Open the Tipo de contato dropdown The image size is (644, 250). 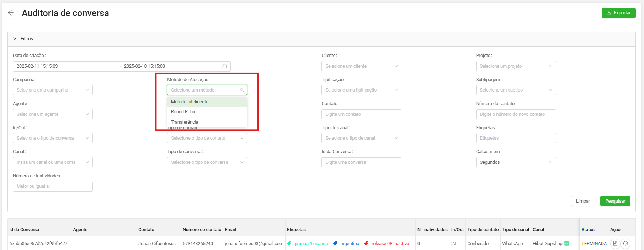coord(207,138)
